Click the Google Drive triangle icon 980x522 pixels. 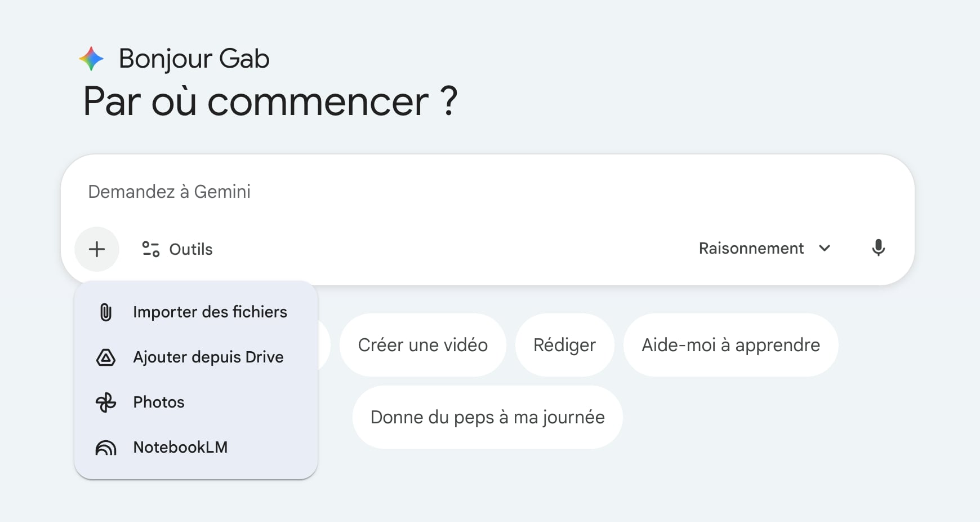coord(106,357)
